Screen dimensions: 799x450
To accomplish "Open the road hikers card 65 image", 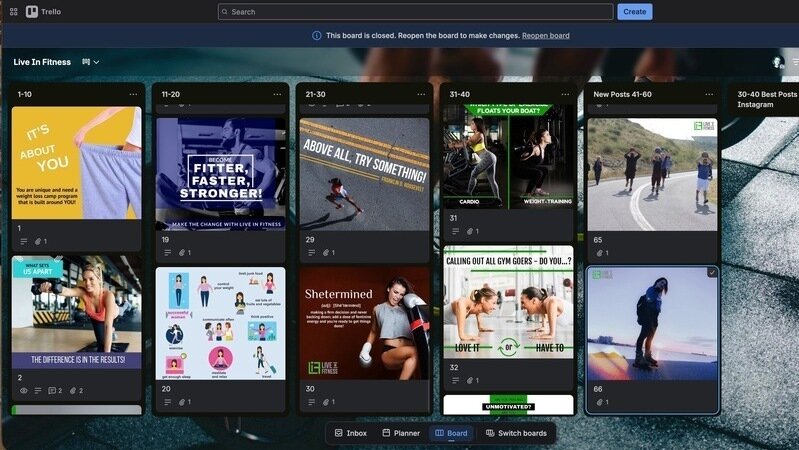I will pos(652,174).
